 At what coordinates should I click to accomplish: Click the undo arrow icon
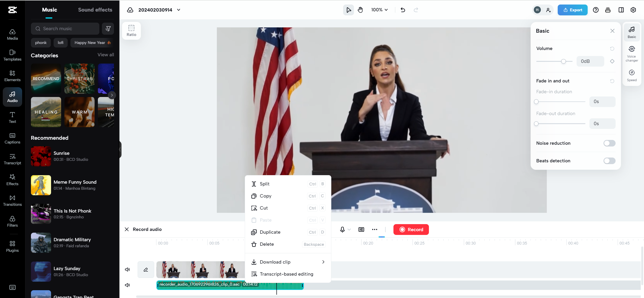point(403,10)
